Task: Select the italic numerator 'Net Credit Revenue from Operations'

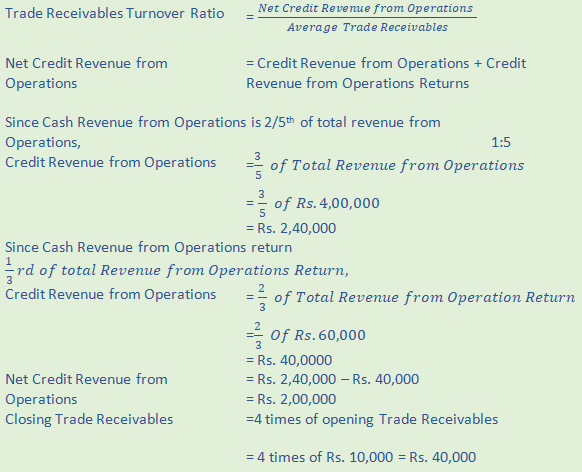Action: (x=366, y=8)
